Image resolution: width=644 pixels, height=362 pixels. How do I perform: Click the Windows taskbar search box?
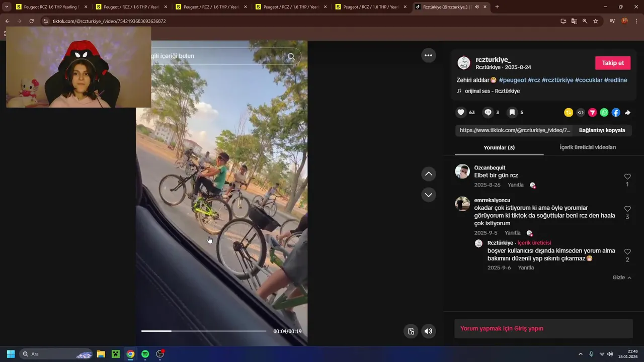tap(56, 354)
